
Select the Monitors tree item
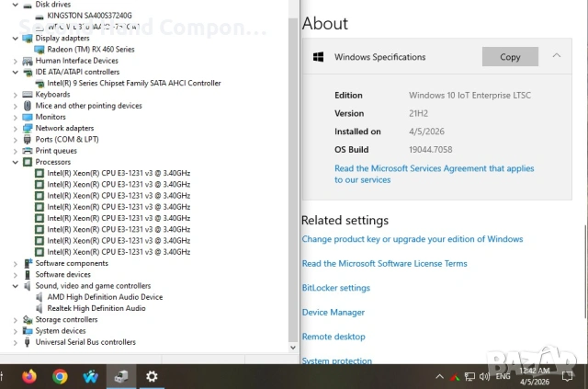pos(51,117)
